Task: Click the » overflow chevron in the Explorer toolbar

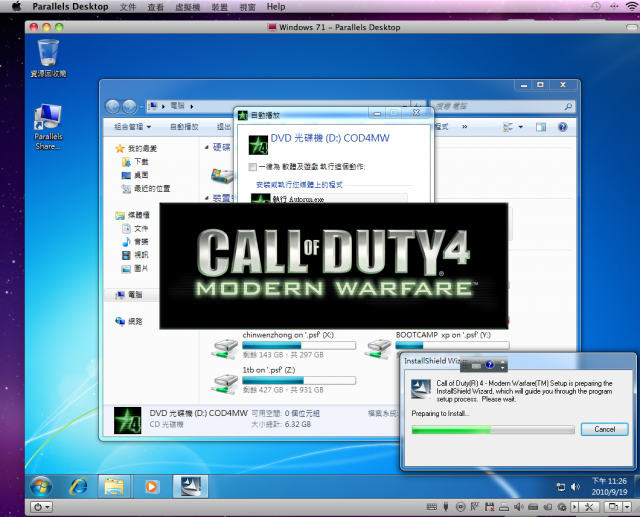Action: click(x=464, y=127)
